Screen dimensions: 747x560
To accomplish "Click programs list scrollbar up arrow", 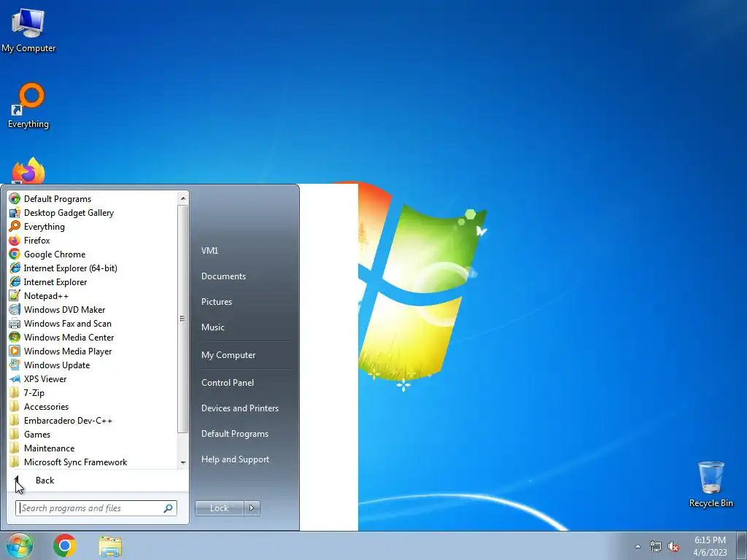I will (x=183, y=198).
